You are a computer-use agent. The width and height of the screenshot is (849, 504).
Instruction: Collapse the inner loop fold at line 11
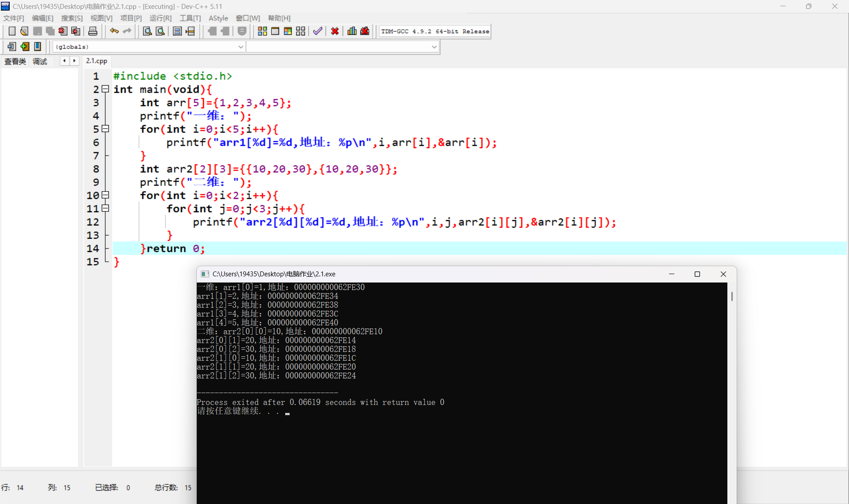(105, 208)
